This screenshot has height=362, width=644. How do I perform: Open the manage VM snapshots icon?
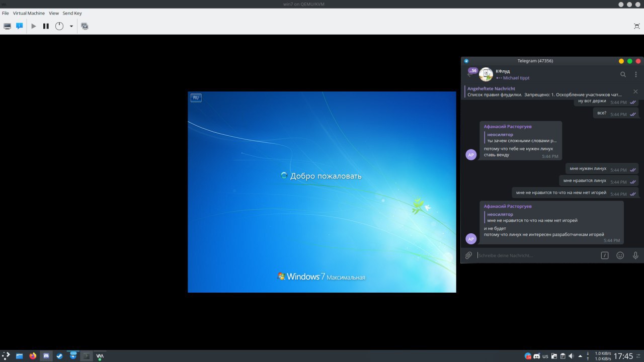coord(85,26)
